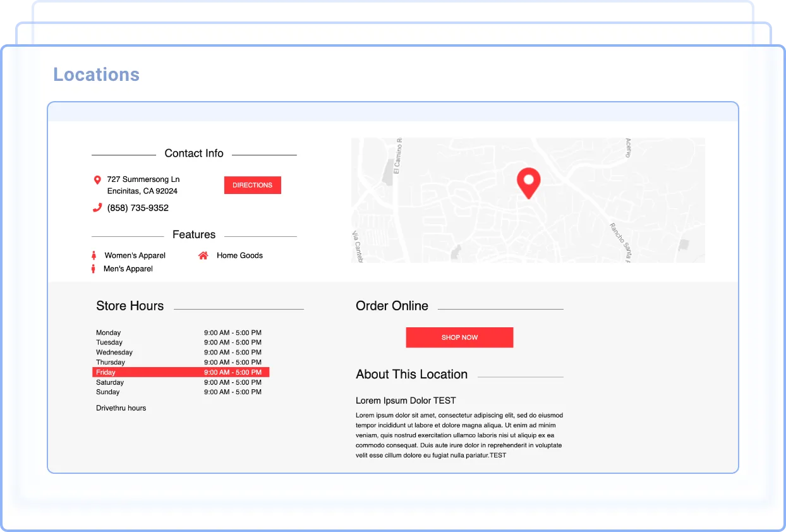The image size is (786, 532).
Task: Click the address location pin icon
Action: click(97, 180)
